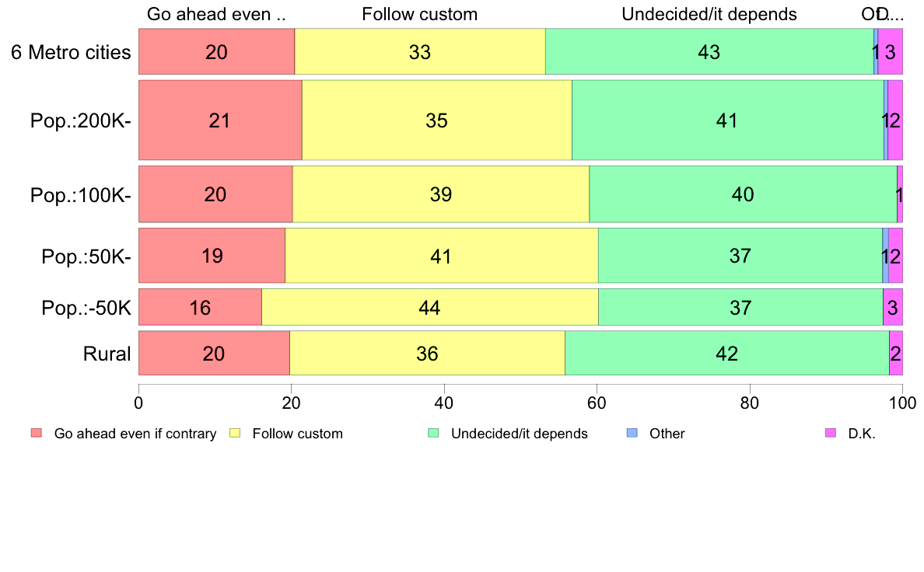Click the green 41 segment in Pop.:200K-

(727, 120)
